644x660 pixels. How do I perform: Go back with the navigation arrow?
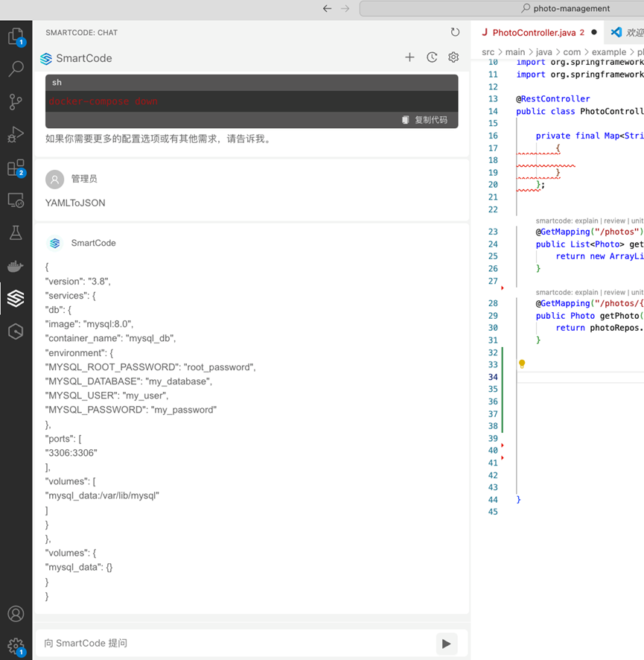tap(328, 8)
